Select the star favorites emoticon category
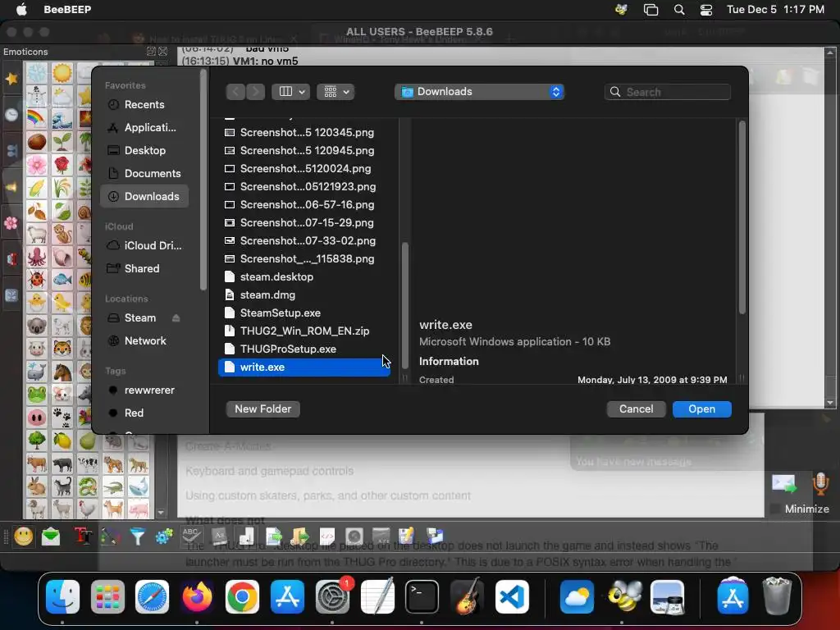This screenshot has height=630, width=840. pos(11,79)
